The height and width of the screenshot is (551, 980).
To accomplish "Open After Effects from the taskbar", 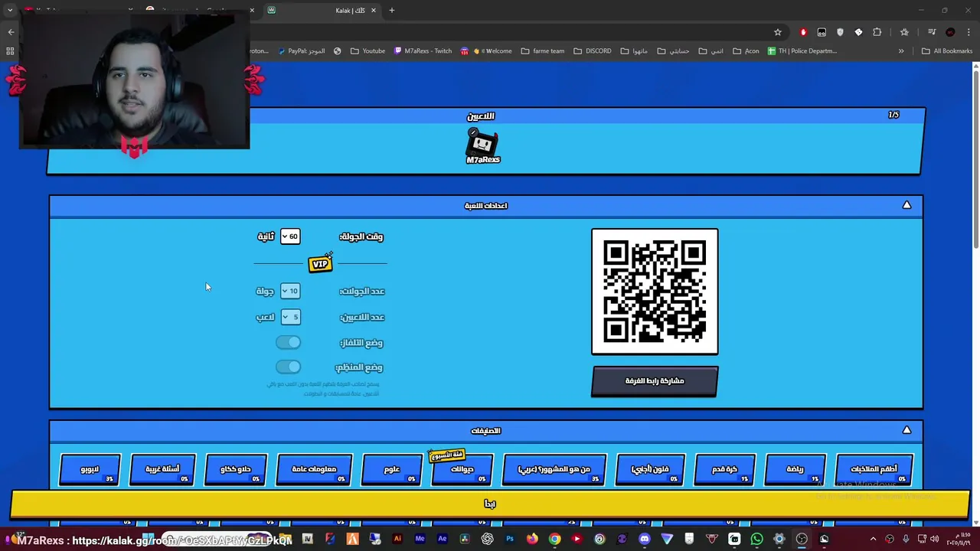I will click(x=442, y=539).
